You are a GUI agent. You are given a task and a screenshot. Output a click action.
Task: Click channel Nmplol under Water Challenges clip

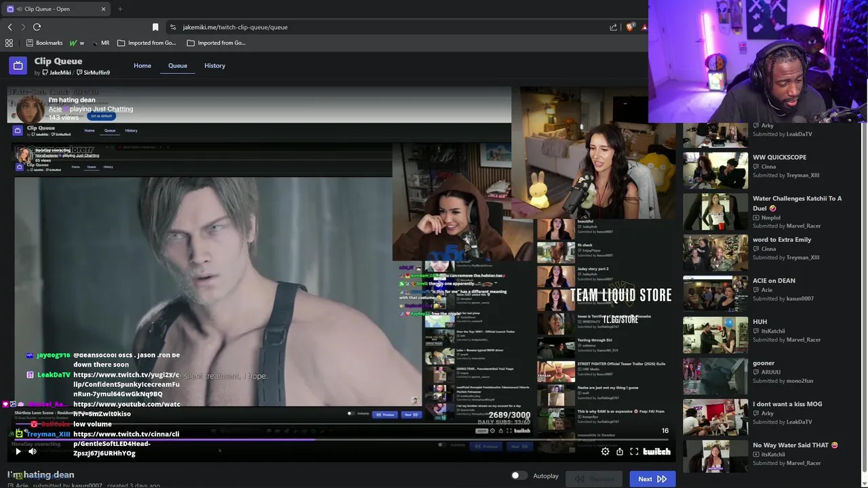pyautogui.click(x=770, y=218)
